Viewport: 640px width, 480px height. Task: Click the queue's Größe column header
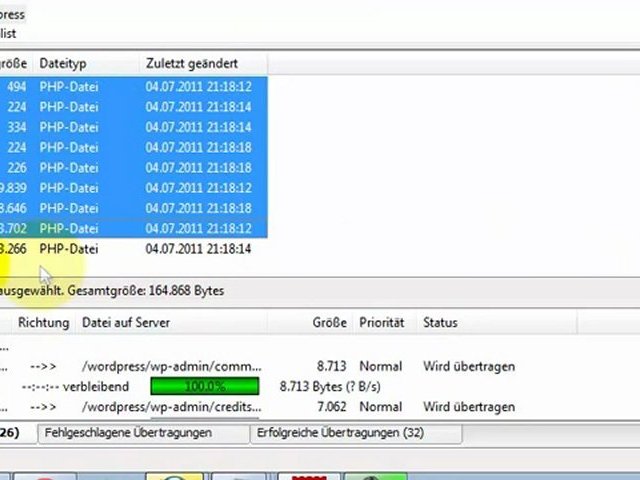(x=329, y=323)
